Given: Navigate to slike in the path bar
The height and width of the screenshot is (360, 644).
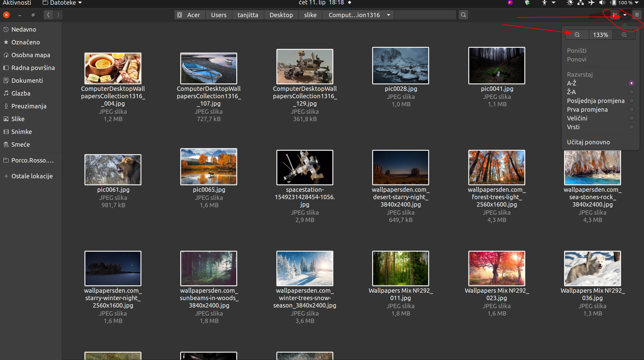Looking at the screenshot, I should [310, 15].
